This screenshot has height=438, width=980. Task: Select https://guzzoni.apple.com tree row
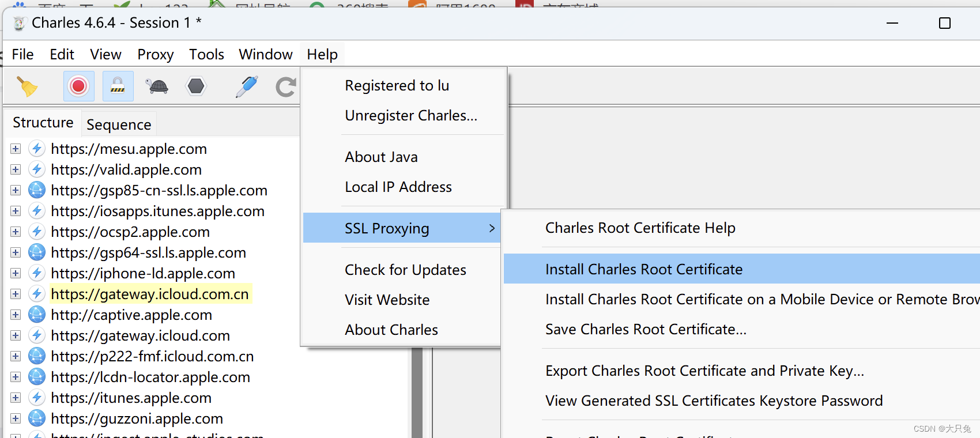coord(137,418)
